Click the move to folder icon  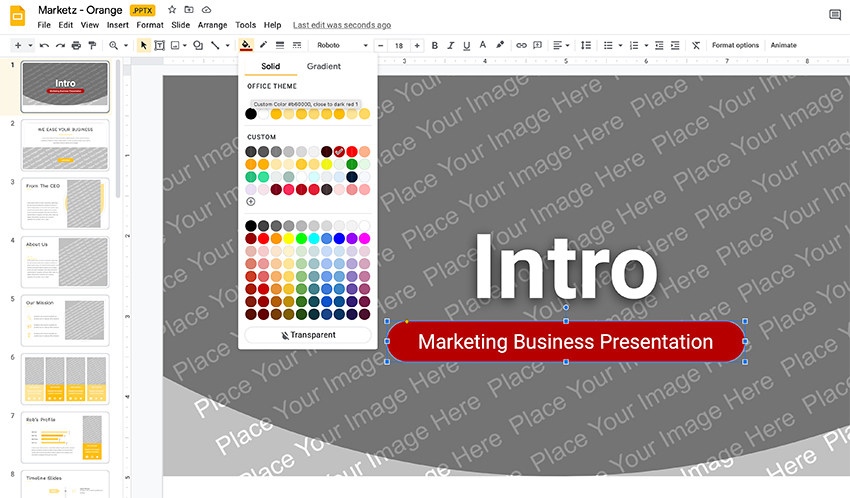click(x=189, y=10)
